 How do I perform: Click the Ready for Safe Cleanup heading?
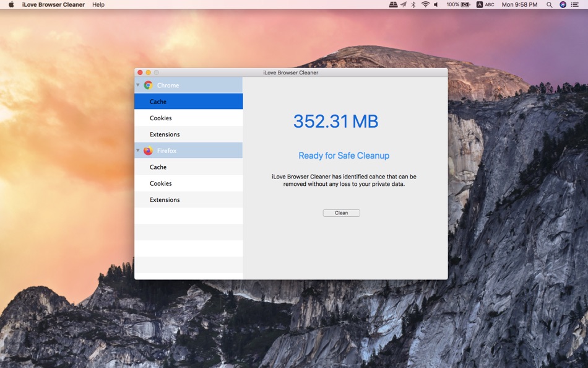click(344, 156)
